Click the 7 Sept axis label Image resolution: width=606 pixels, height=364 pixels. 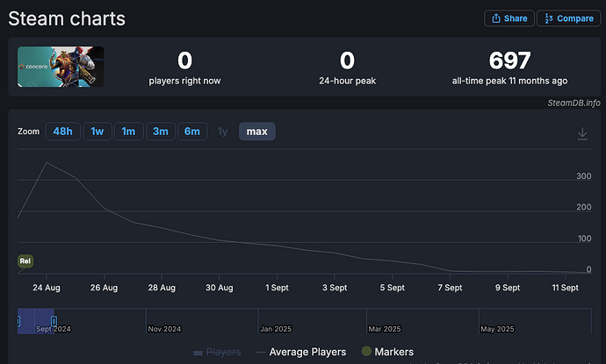pos(450,288)
